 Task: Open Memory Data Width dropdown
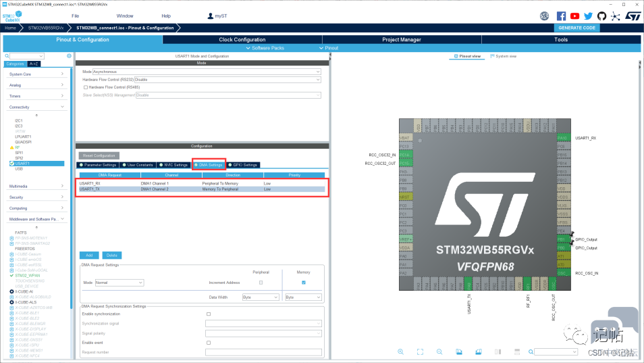tap(304, 297)
